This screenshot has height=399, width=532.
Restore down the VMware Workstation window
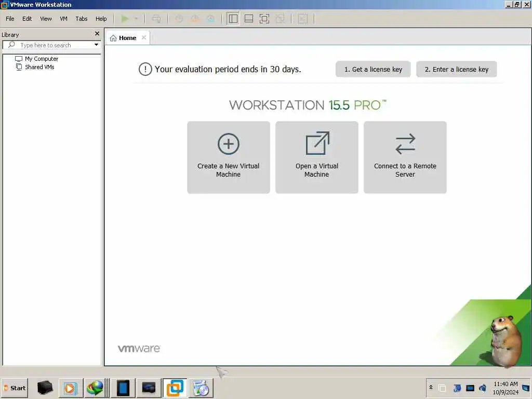click(x=517, y=4)
